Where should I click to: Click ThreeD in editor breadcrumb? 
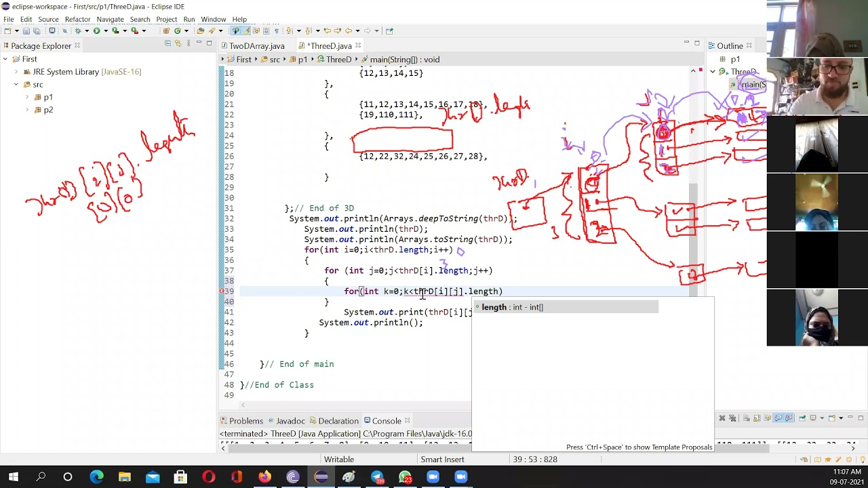point(338,60)
